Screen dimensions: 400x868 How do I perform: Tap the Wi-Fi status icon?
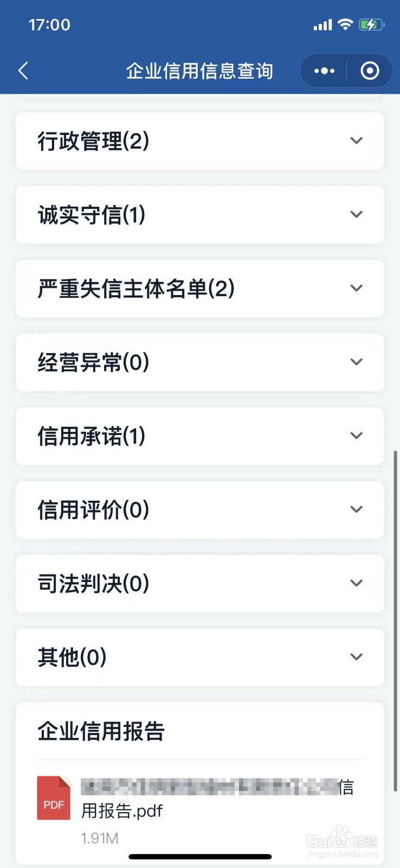pyautogui.click(x=345, y=24)
